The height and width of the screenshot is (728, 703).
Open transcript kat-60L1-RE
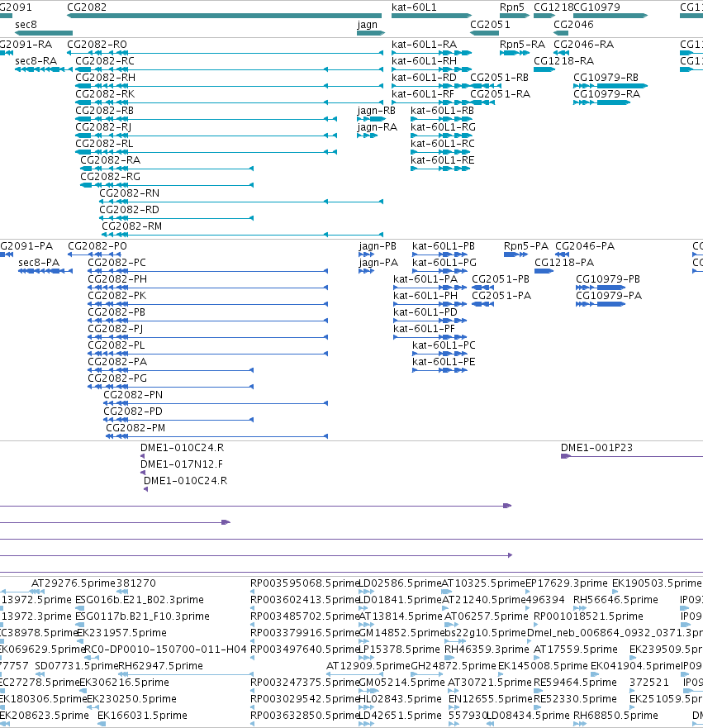441,169
